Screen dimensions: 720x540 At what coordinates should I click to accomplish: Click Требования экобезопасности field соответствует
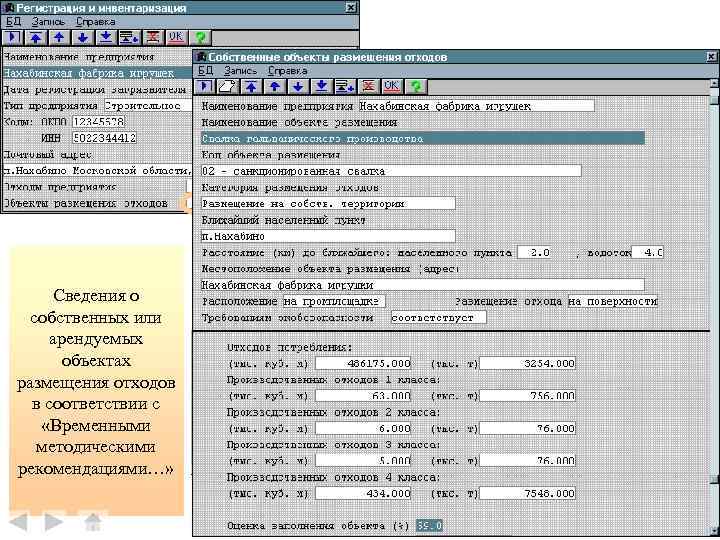439,317
